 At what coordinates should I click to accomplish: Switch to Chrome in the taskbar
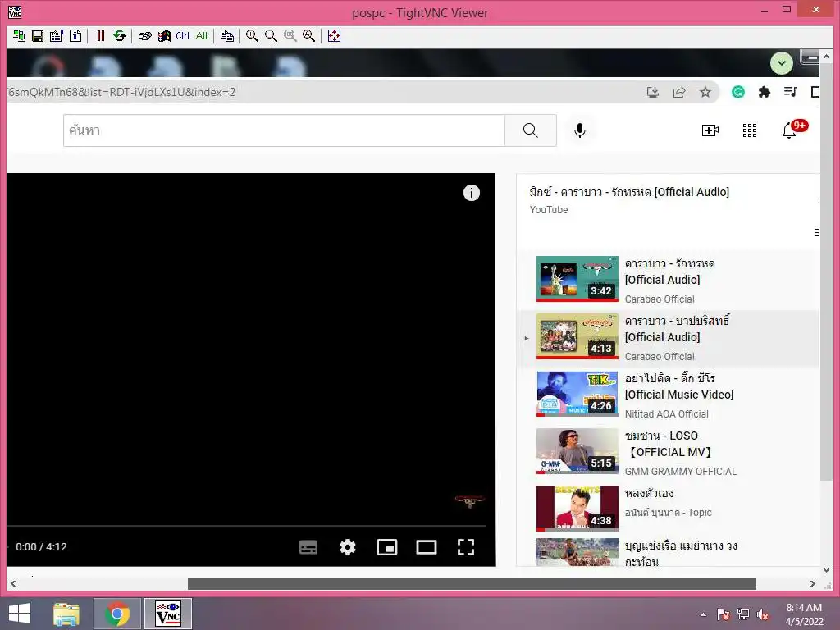pos(117,614)
